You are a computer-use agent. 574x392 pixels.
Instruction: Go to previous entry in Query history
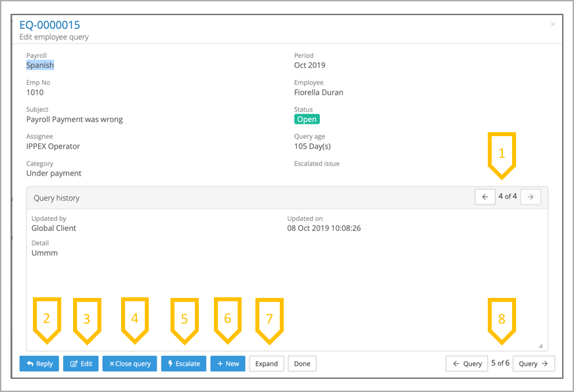(x=485, y=197)
